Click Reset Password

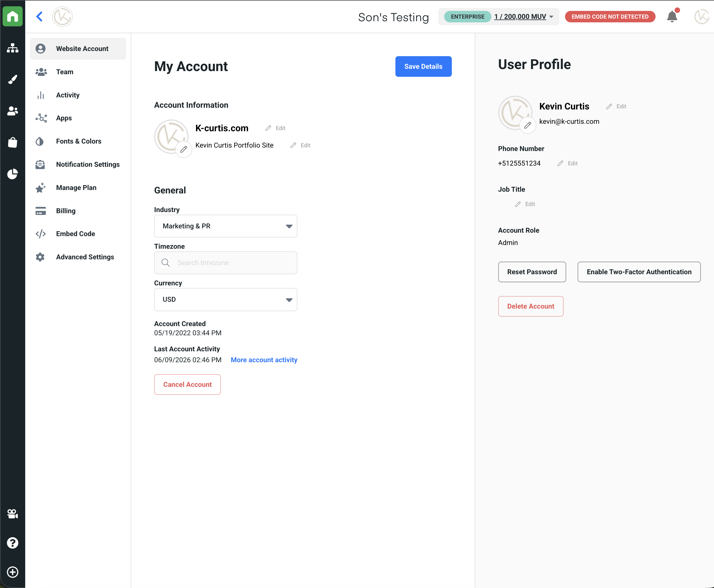click(532, 272)
